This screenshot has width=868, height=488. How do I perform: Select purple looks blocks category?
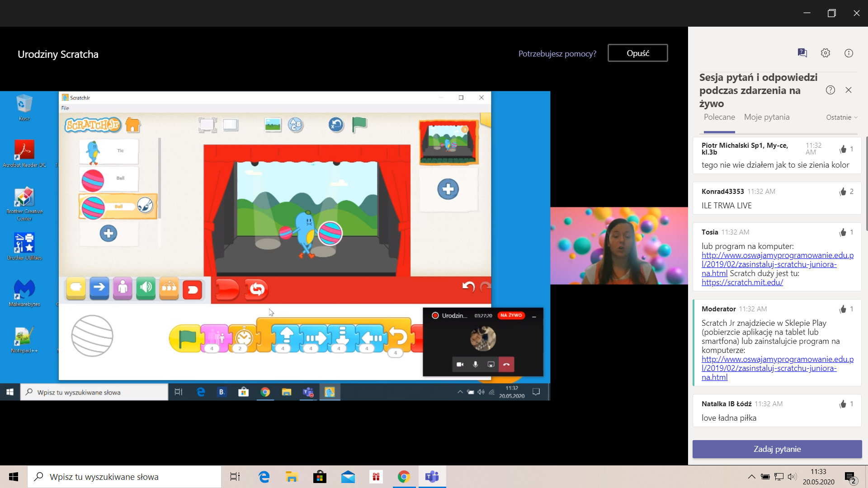point(123,288)
